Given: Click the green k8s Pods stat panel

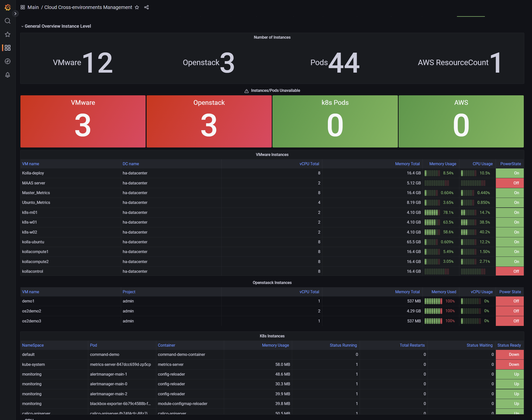Looking at the screenshot, I should click(335, 122).
